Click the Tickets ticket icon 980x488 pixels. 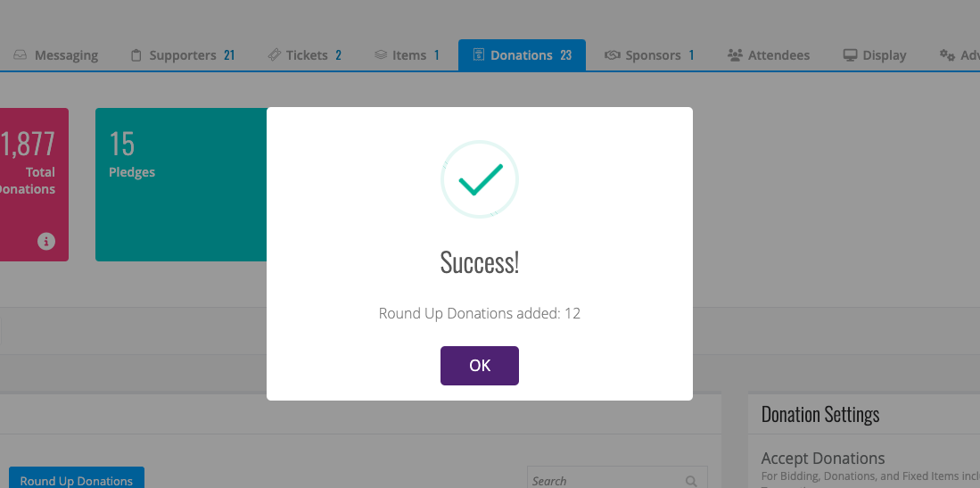pos(274,55)
